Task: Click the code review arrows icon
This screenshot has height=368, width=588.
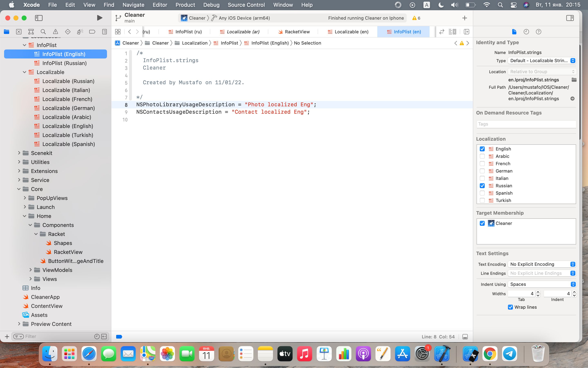Action: 442,32
